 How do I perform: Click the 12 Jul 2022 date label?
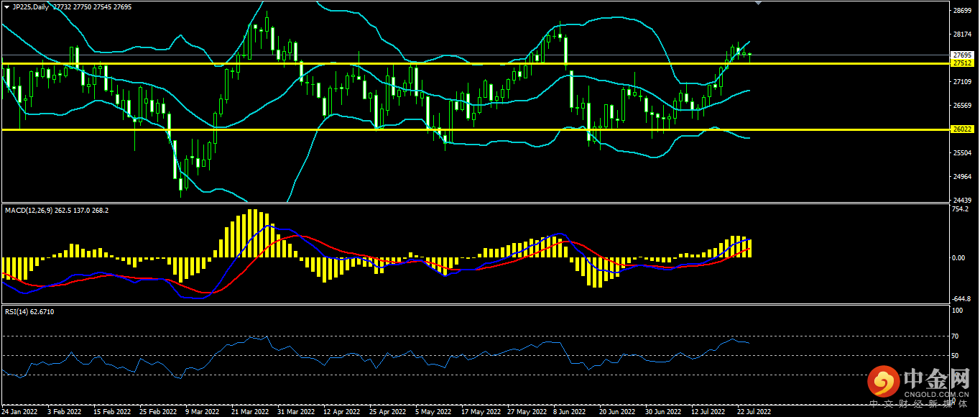coord(709,412)
